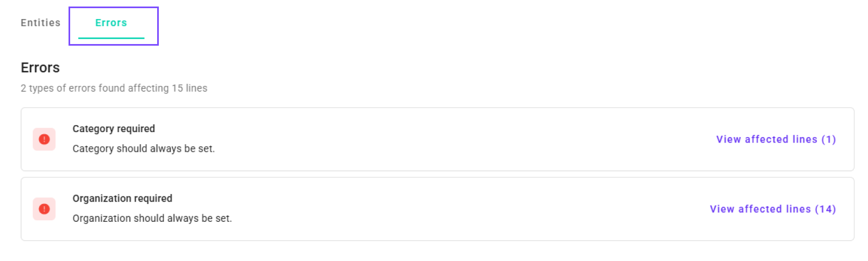Click the 'affecting 15 lines' summary text
868x261 pixels.
pyautogui.click(x=168, y=88)
